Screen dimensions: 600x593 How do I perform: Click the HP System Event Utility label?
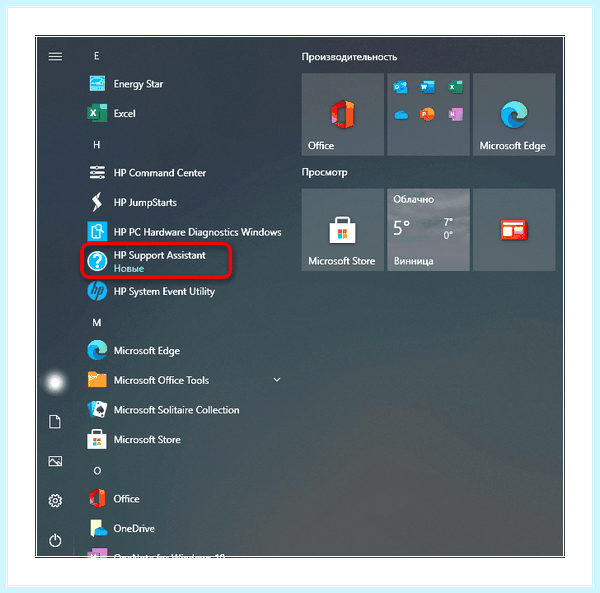(x=164, y=292)
